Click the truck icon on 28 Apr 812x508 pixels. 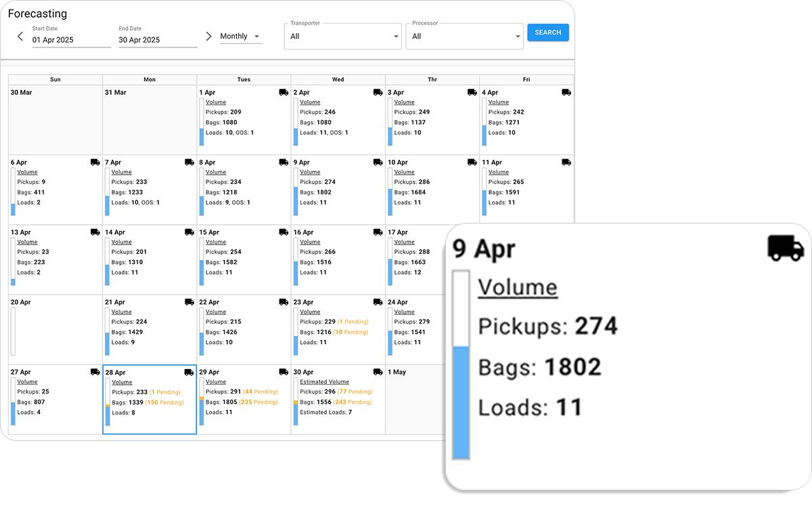tap(189, 372)
